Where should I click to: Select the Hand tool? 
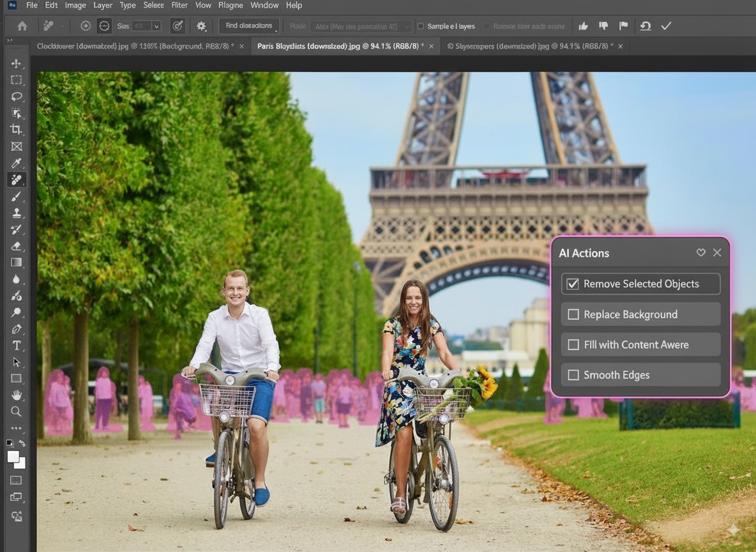coord(17,395)
